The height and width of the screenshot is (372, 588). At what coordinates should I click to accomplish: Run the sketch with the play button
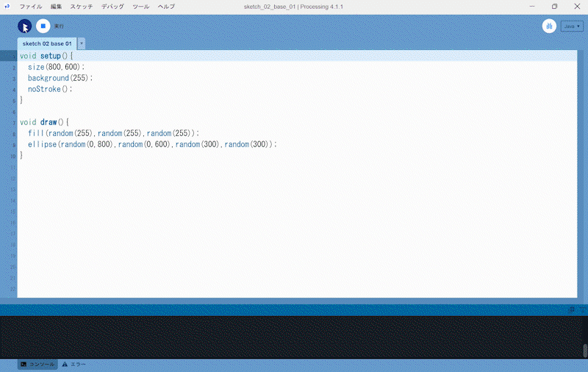(x=25, y=26)
